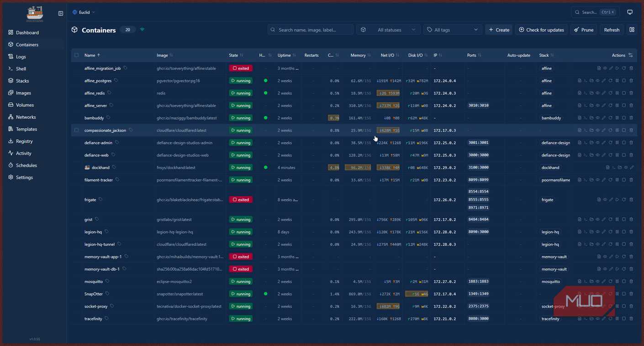644x346 pixels.
Task: Click the Schedules clock icon in the sidebar
Action: pos(11,165)
